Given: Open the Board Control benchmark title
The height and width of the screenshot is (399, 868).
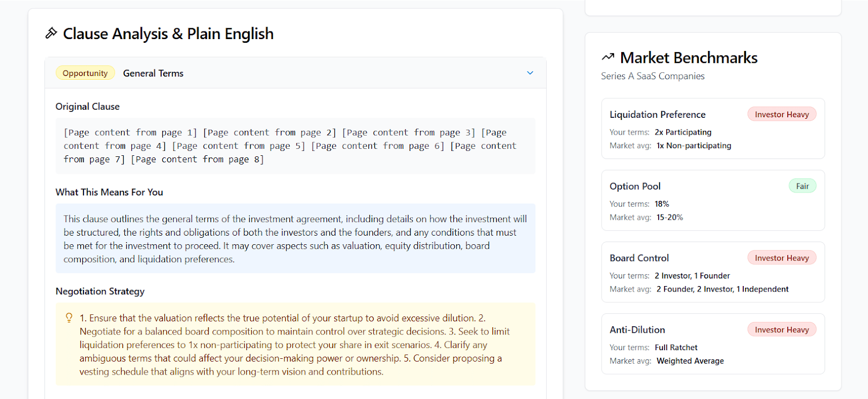Looking at the screenshot, I should (x=639, y=258).
